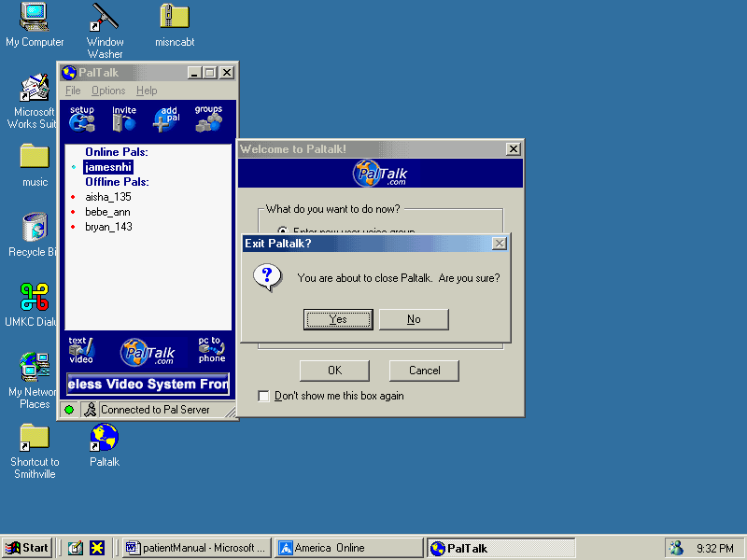The width and height of the screenshot is (747, 560).
Task: Click the Online Pals heading
Action: 117,152
